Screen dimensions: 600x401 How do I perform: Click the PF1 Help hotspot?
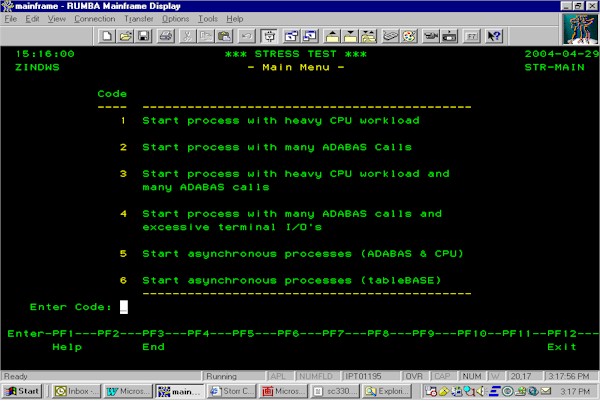[x=66, y=346]
